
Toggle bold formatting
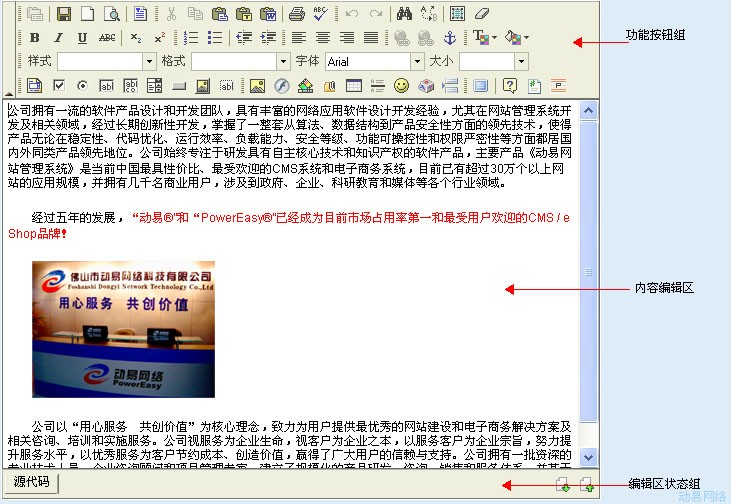click(34, 37)
